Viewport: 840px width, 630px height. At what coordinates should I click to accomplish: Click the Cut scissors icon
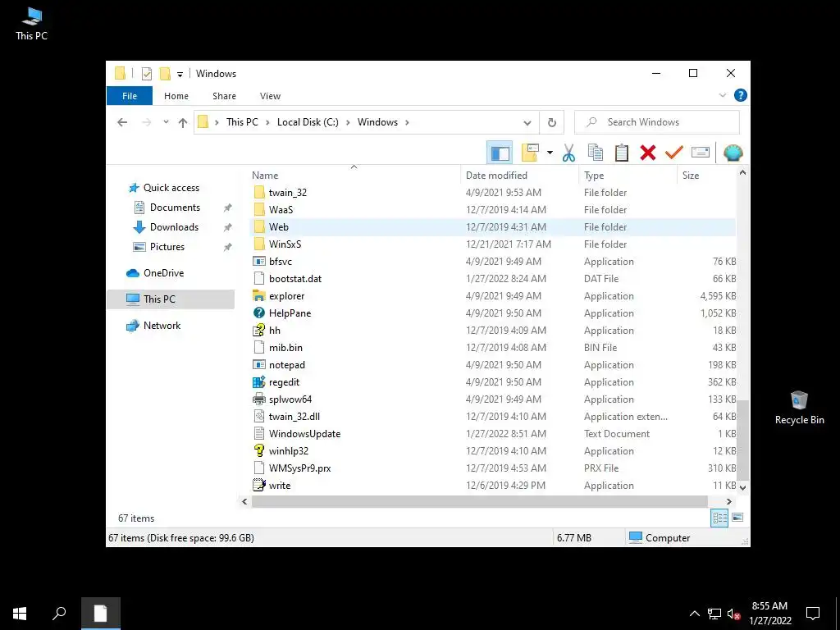click(569, 153)
